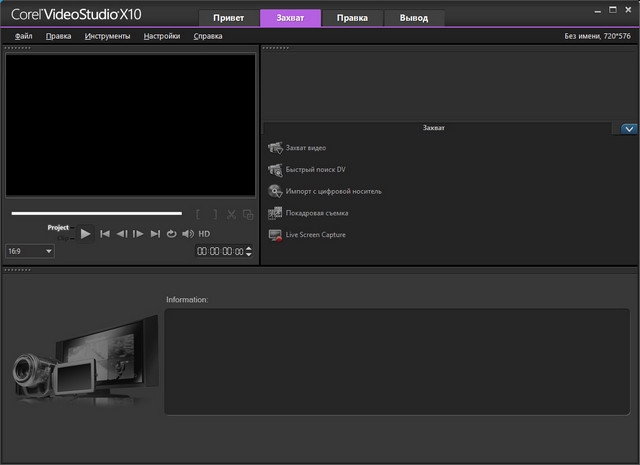Viewport: 640px width, 465px height.
Task: Switch to the Вывод tab
Action: click(413, 18)
